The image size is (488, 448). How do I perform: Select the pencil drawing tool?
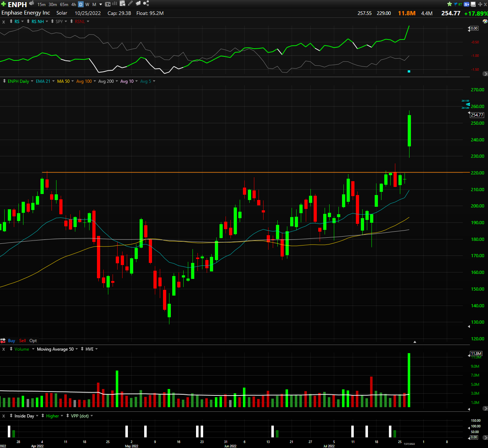pos(130,4)
